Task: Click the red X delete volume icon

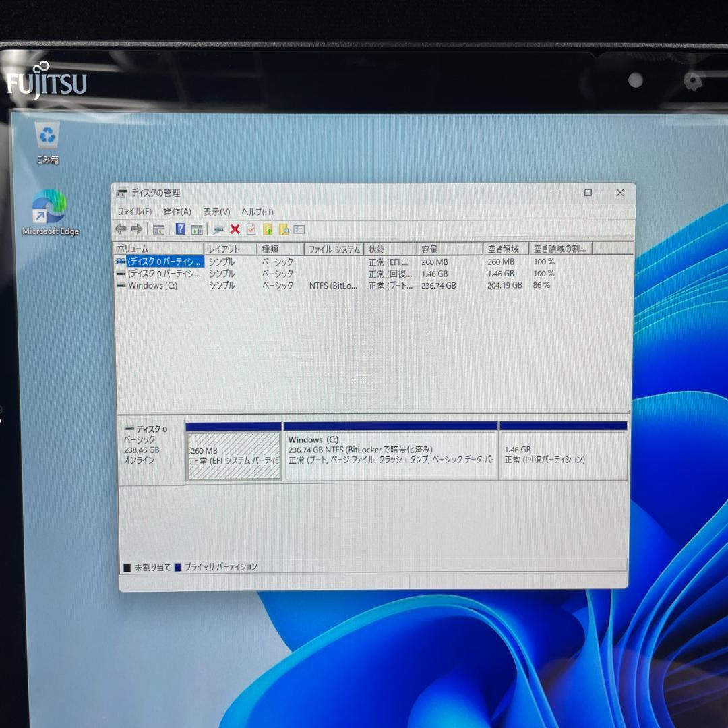Action: coord(235,230)
